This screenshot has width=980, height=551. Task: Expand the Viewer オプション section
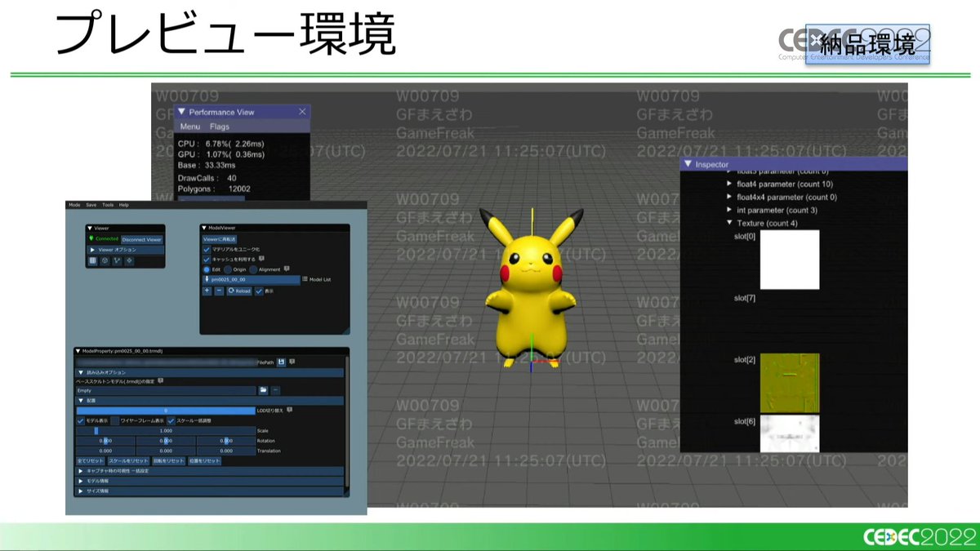click(x=126, y=250)
